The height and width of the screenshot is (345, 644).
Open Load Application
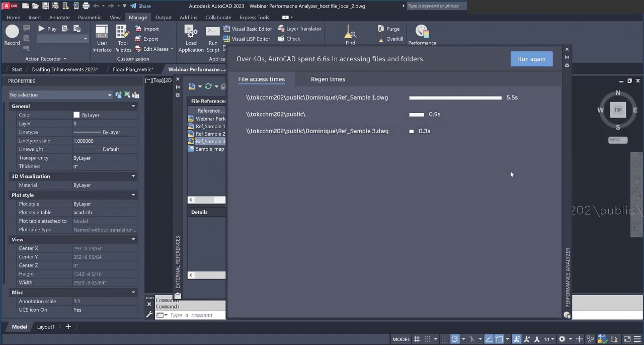click(191, 38)
